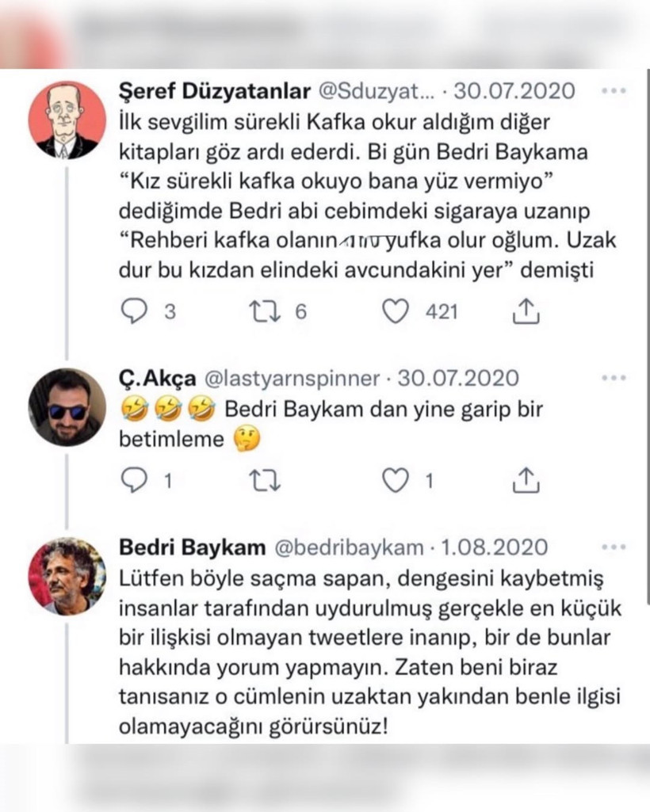Open more options on Ç.Akça's tweet
Viewport: 650px width, 812px height.
[x=614, y=378]
